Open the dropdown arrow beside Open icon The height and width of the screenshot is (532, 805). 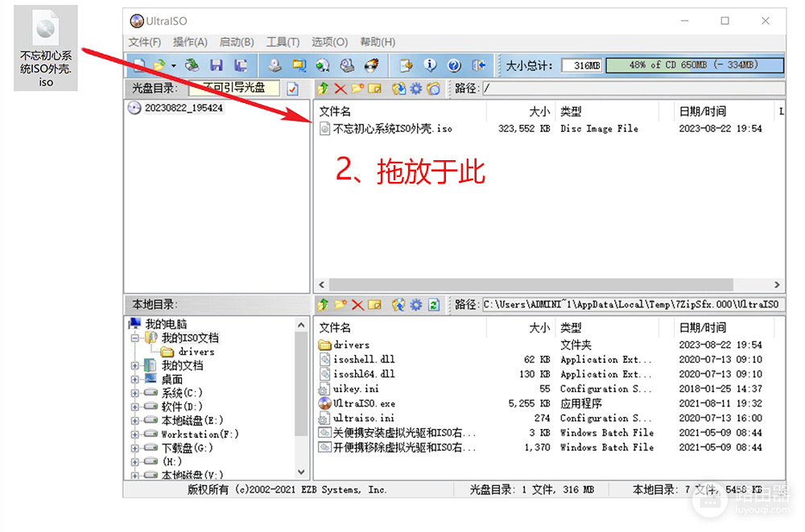[174, 66]
